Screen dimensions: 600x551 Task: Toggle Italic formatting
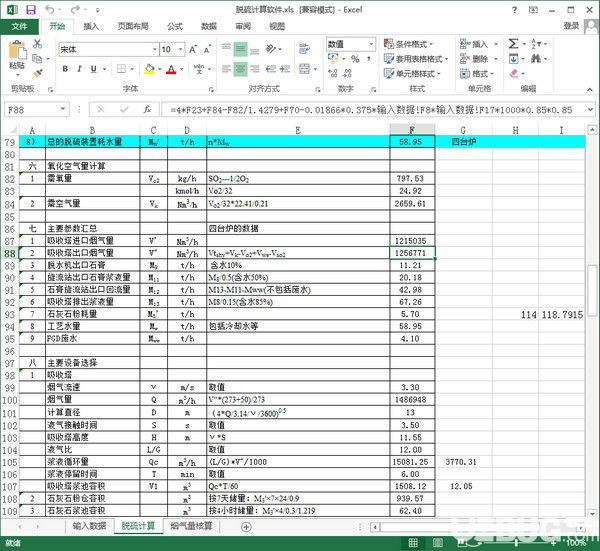pyautogui.click(x=79, y=69)
